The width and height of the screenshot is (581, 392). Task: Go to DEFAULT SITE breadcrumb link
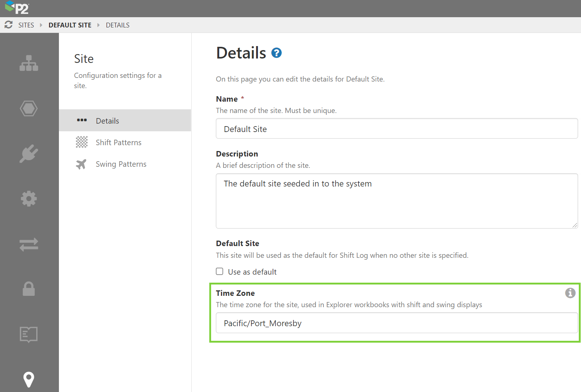click(x=70, y=25)
